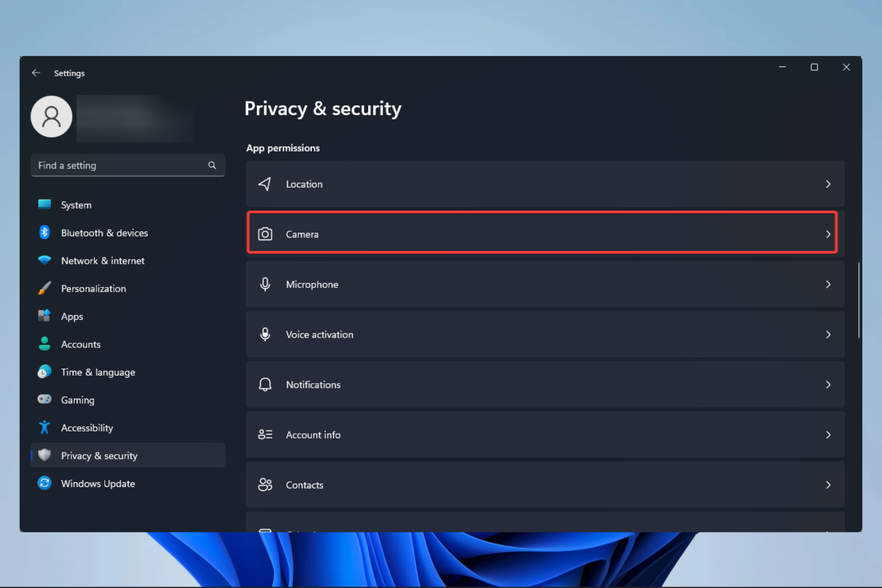Open Voice activation permissions

[x=545, y=334]
